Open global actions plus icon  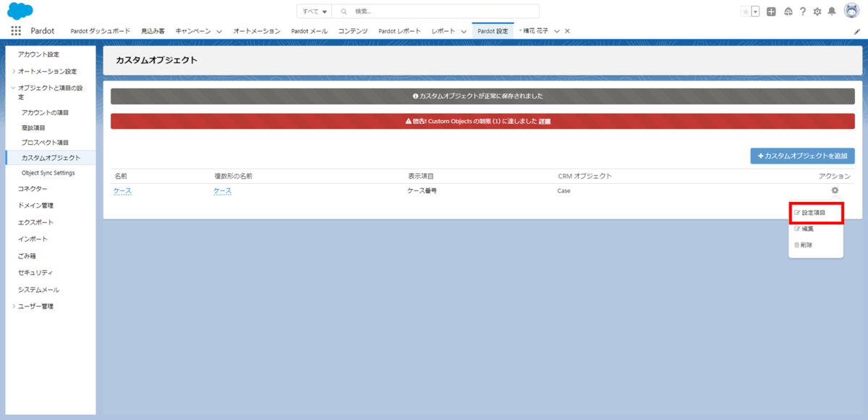click(772, 12)
